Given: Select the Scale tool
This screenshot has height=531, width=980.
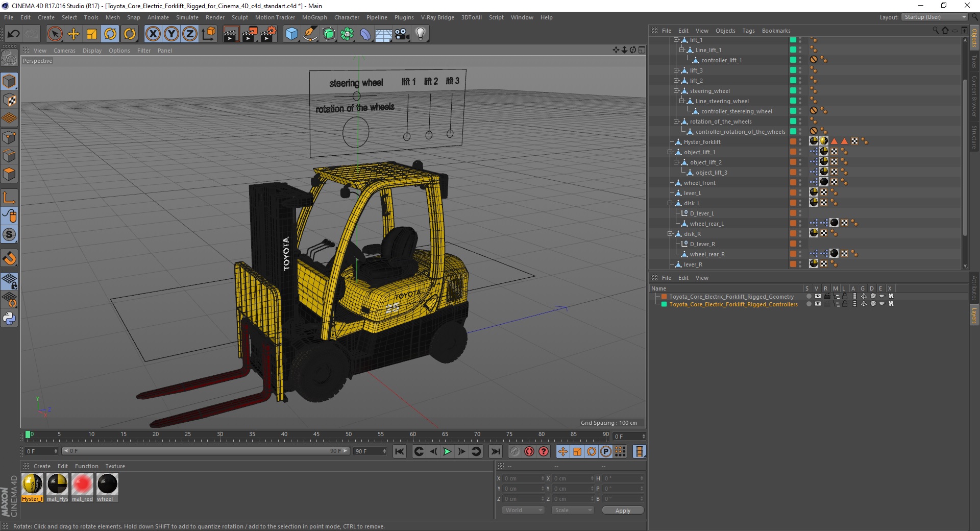Looking at the screenshot, I should tap(92, 34).
